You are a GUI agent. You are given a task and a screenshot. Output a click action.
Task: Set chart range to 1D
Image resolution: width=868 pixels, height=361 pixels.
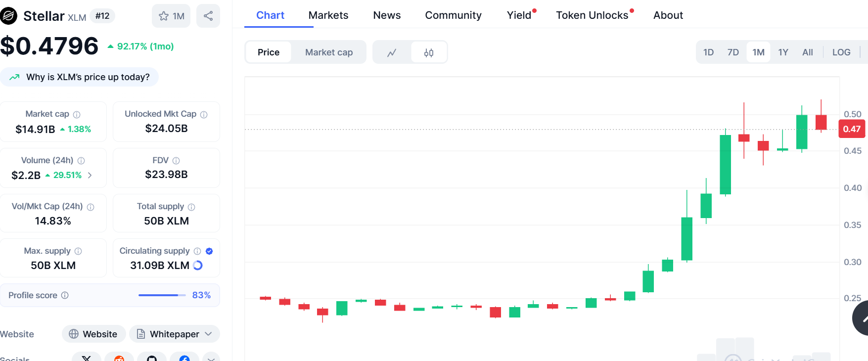tap(708, 52)
